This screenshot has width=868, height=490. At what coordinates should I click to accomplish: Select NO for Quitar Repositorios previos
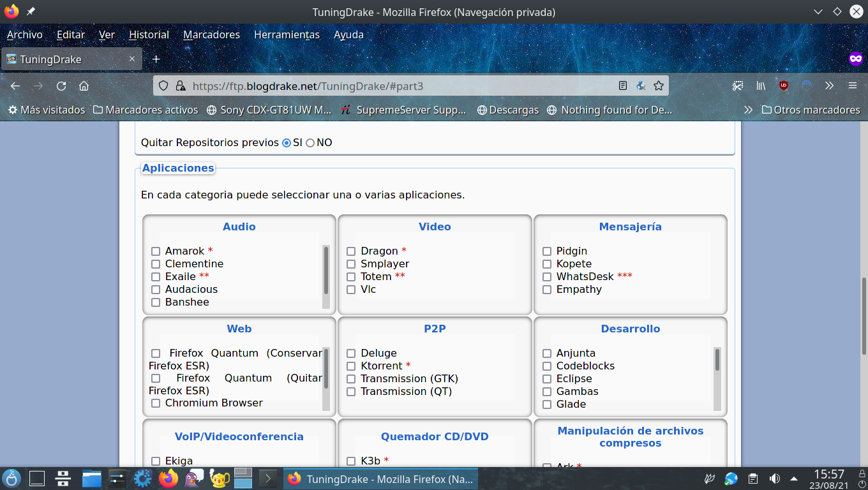[310, 143]
